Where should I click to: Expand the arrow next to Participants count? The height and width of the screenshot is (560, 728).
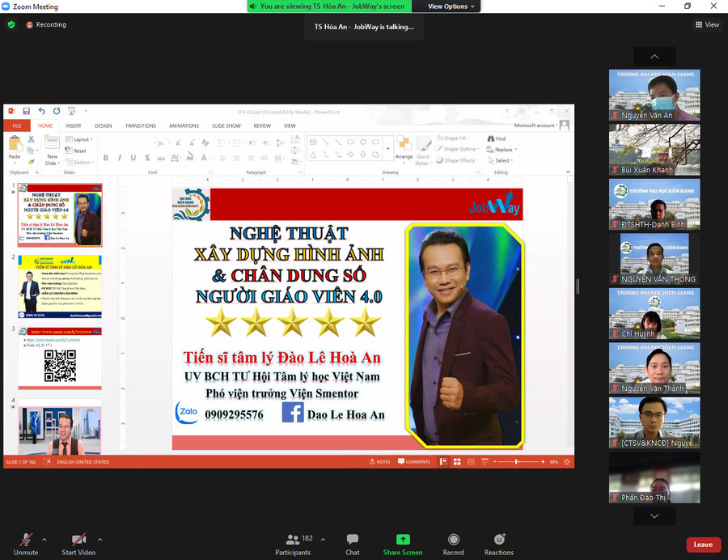click(x=323, y=540)
